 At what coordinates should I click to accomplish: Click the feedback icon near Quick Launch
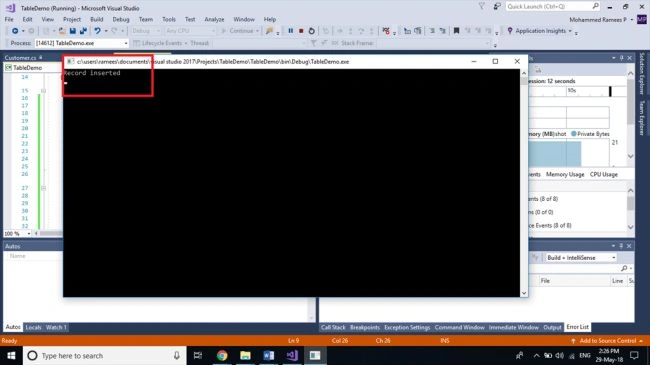click(x=497, y=6)
